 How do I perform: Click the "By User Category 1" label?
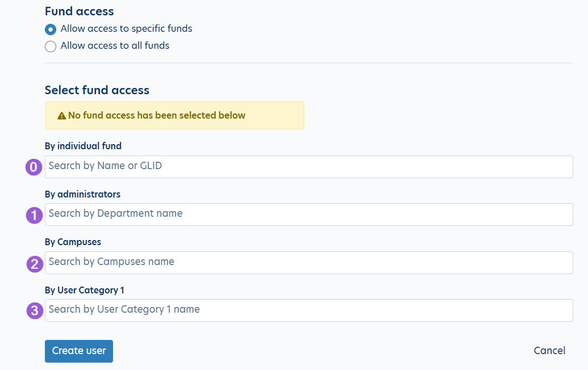coord(84,290)
